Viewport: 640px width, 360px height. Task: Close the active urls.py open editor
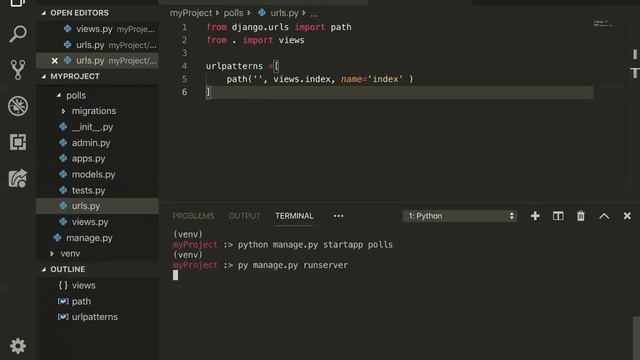(55, 61)
